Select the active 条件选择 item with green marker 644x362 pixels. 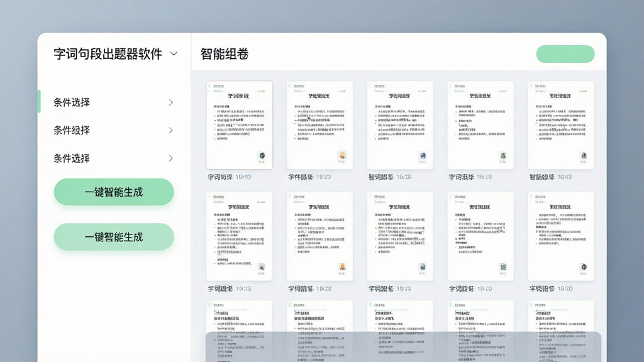point(72,102)
